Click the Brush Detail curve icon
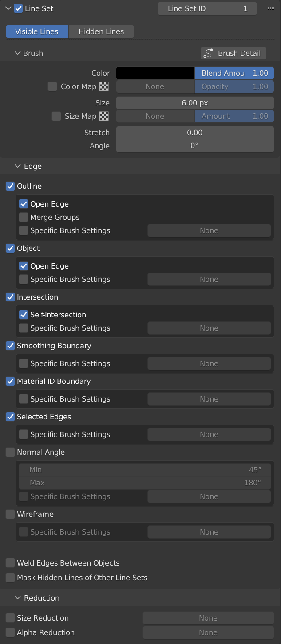 tap(208, 53)
